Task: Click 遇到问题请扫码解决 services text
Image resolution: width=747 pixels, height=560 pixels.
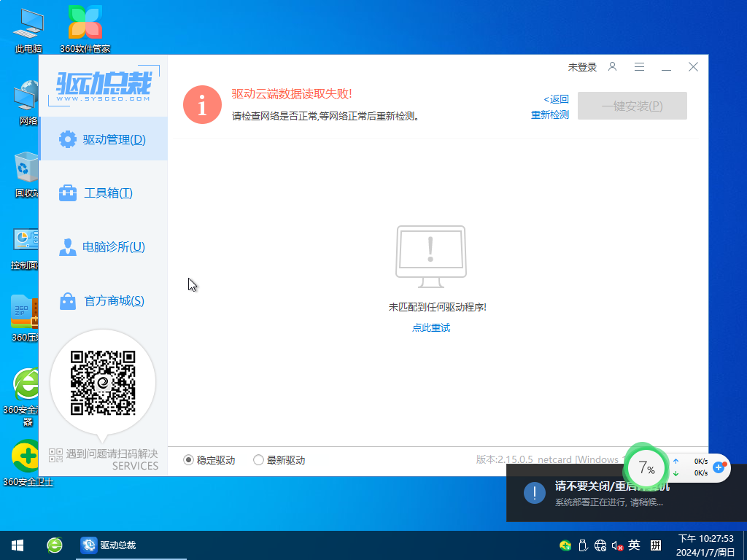Action: [x=104, y=459]
